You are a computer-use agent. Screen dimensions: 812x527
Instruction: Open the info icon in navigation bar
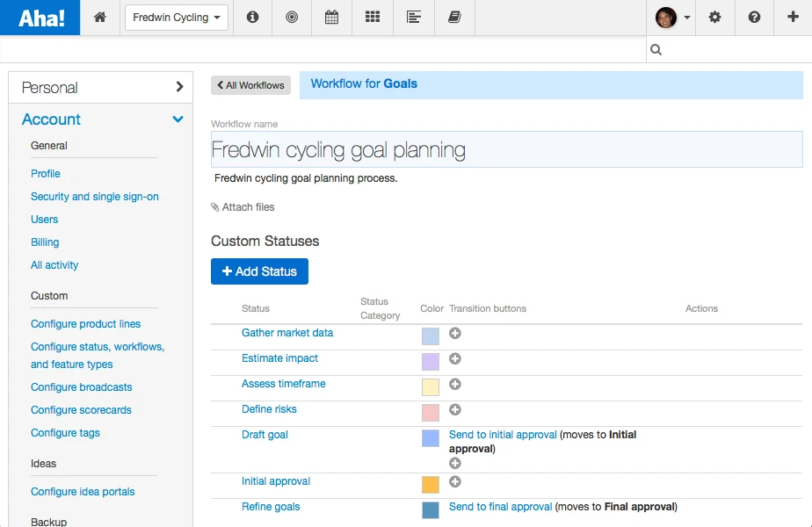pyautogui.click(x=253, y=17)
